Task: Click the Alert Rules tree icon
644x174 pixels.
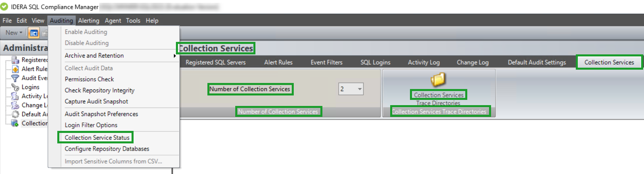Action: tap(15, 69)
